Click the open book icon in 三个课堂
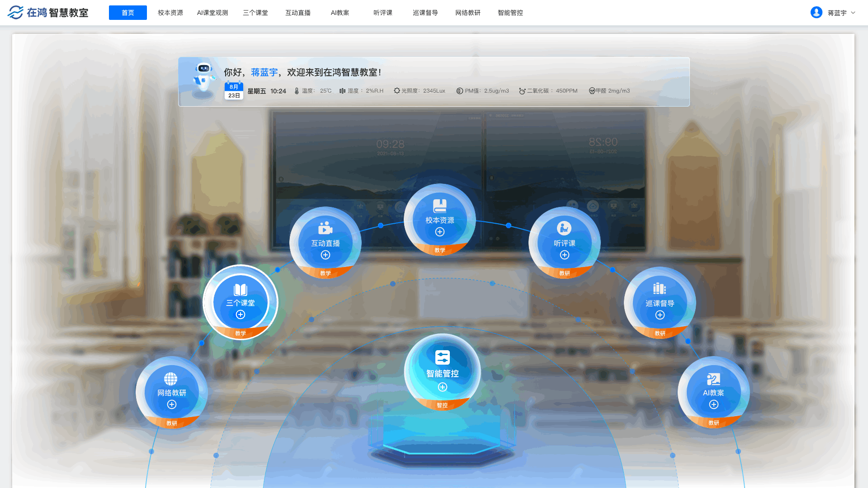This screenshot has width=868, height=488. click(x=240, y=290)
